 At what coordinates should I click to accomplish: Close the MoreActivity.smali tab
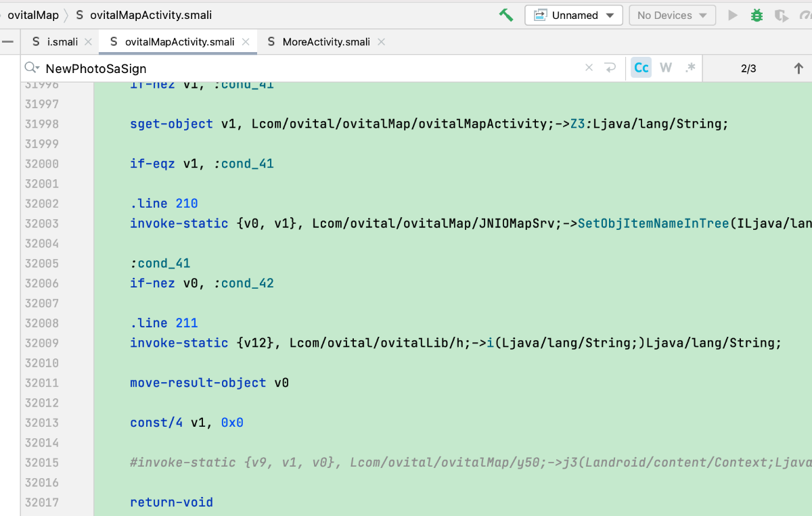(381, 42)
